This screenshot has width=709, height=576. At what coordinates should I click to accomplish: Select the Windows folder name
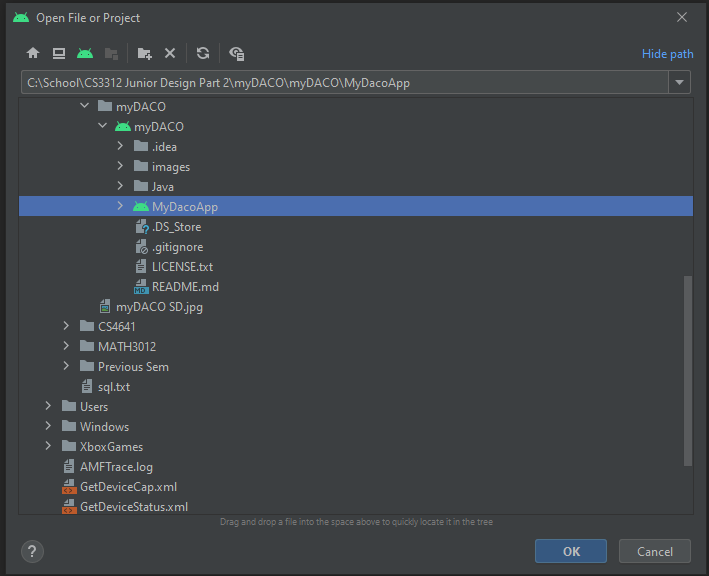coord(104,427)
